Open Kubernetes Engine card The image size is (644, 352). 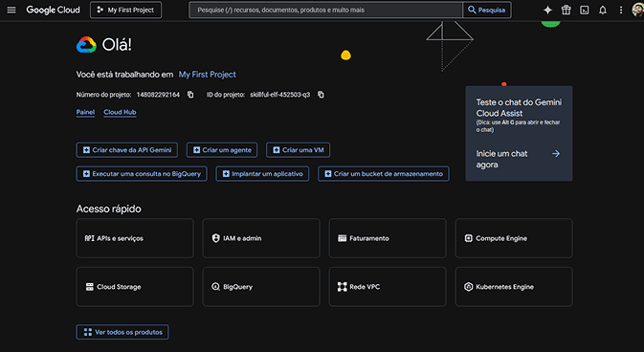[x=514, y=287]
